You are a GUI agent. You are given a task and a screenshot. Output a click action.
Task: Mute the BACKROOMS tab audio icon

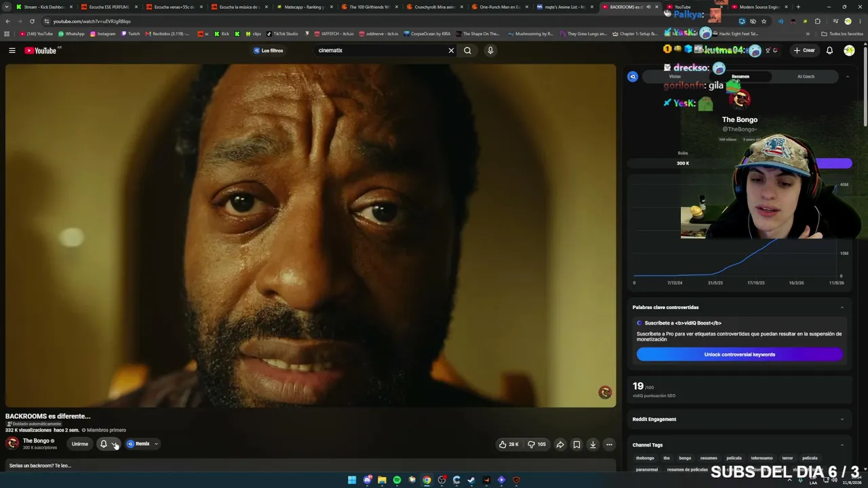pyautogui.click(x=648, y=7)
